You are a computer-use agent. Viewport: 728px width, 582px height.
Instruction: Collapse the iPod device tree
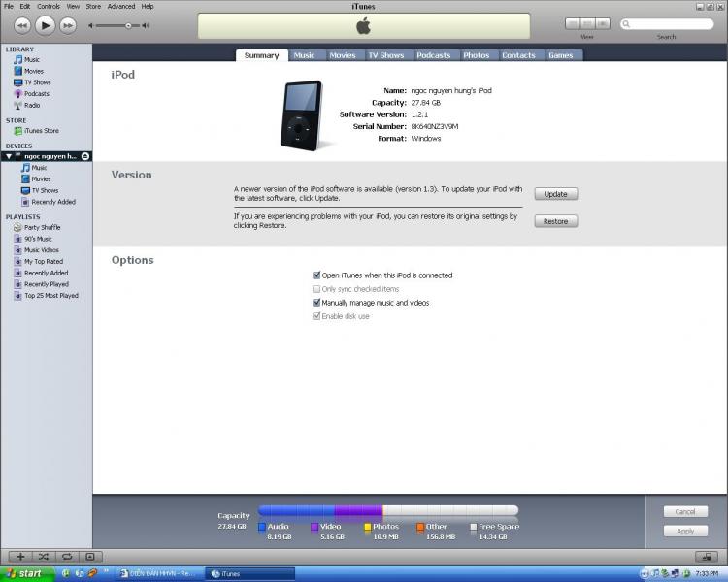tap(9, 156)
